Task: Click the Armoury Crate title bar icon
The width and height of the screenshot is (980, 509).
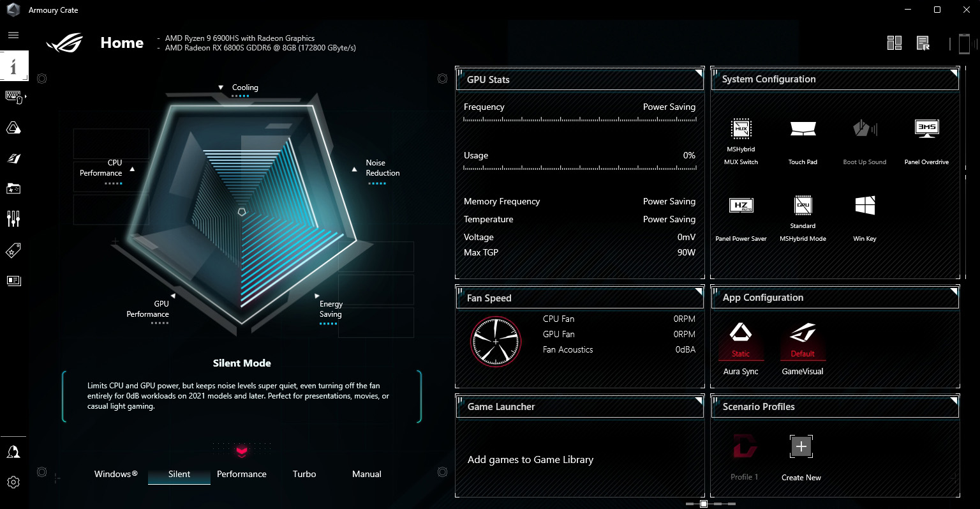Action: click(x=13, y=10)
